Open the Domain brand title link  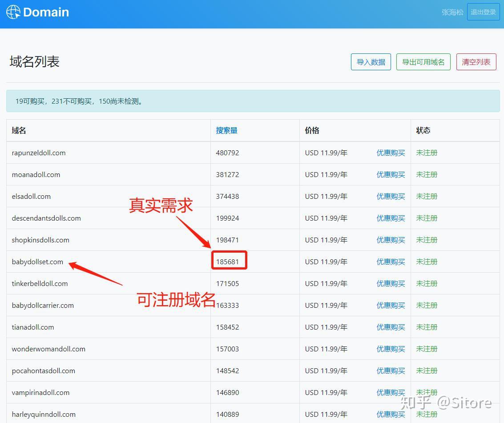click(46, 12)
